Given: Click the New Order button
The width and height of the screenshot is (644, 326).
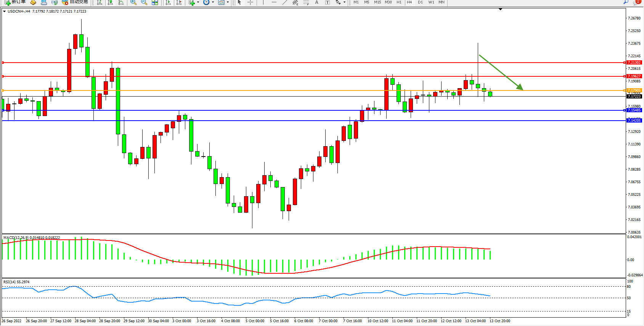Looking at the screenshot, I should [15, 2].
